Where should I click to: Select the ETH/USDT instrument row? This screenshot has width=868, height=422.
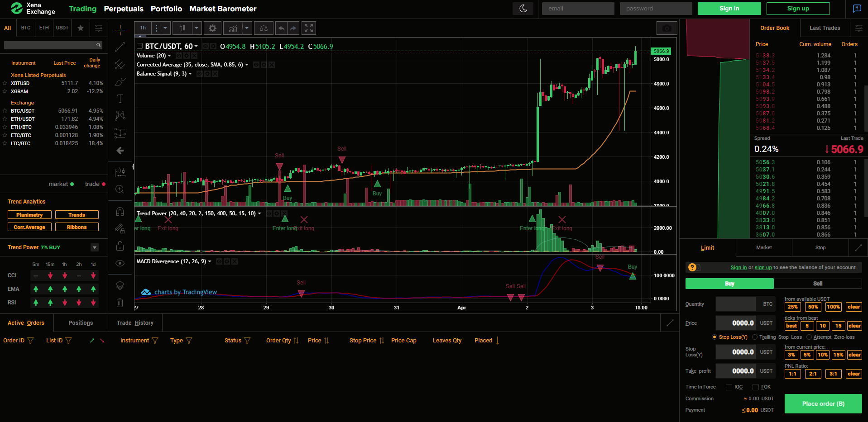53,119
